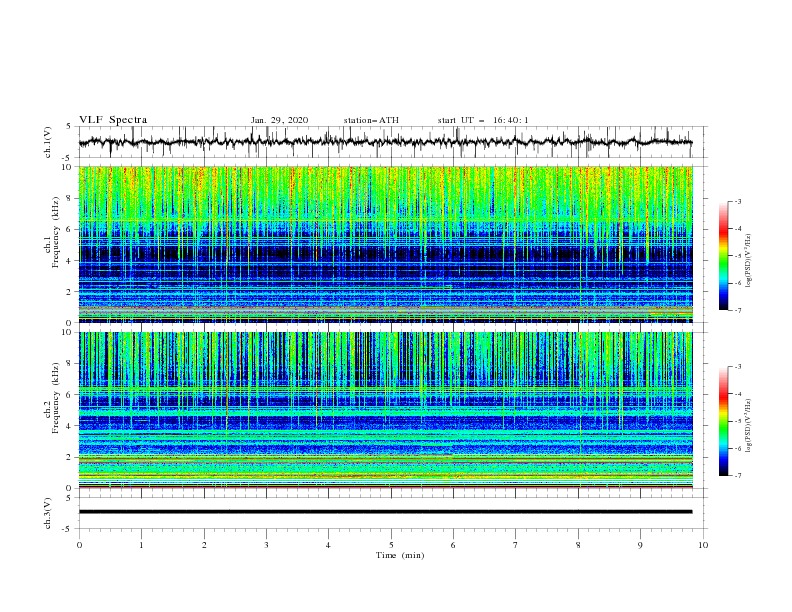Click the lower color bar "-6" tick value
792x612 pixels.
(738, 448)
